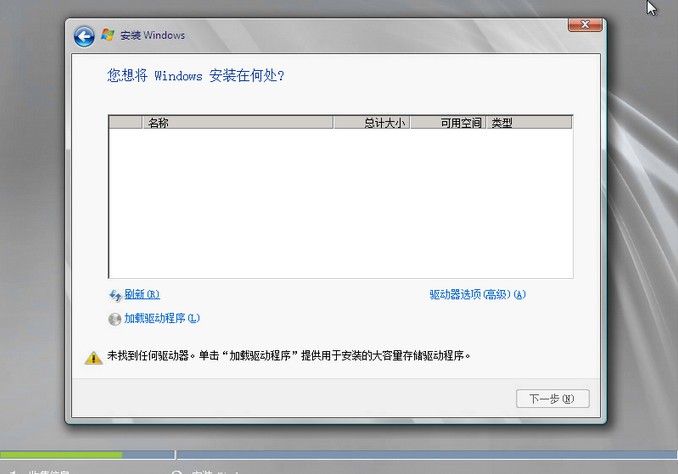The width and height of the screenshot is (678, 474).
Task: Click the green setup progress bar
Action: [x=61, y=455]
